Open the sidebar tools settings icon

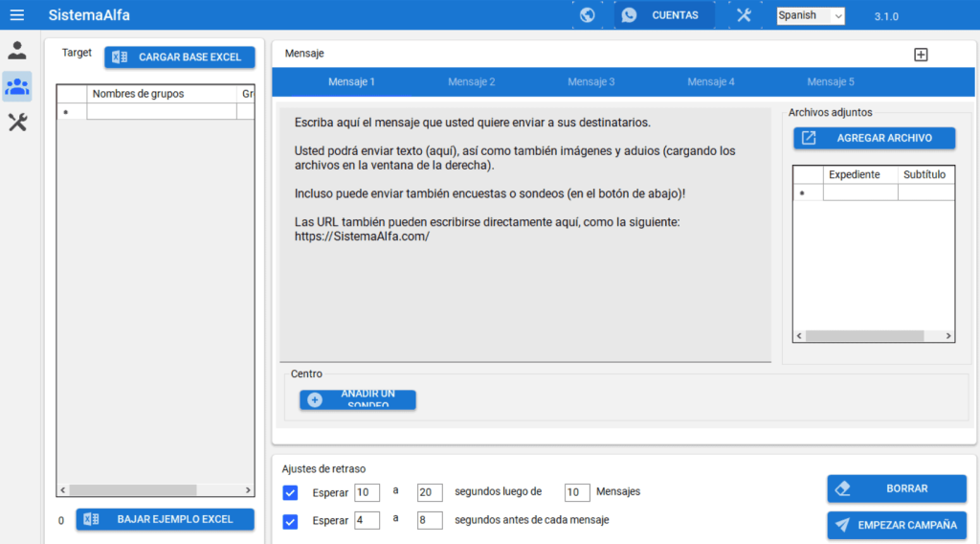(17, 122)
